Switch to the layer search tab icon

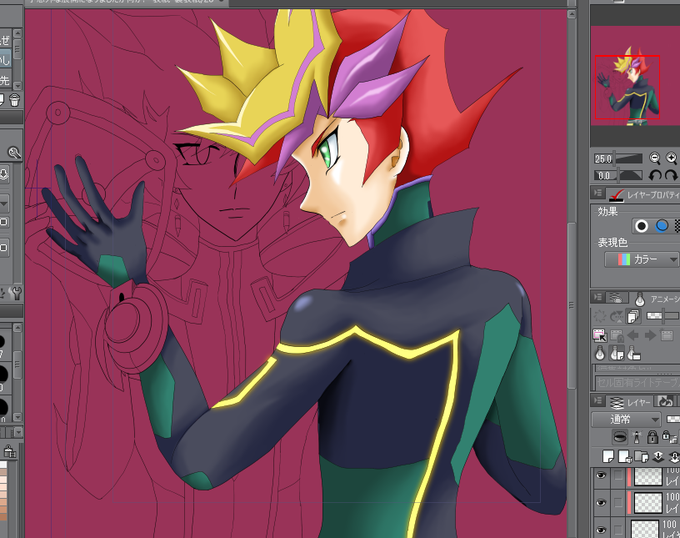[x=616, y=298]
